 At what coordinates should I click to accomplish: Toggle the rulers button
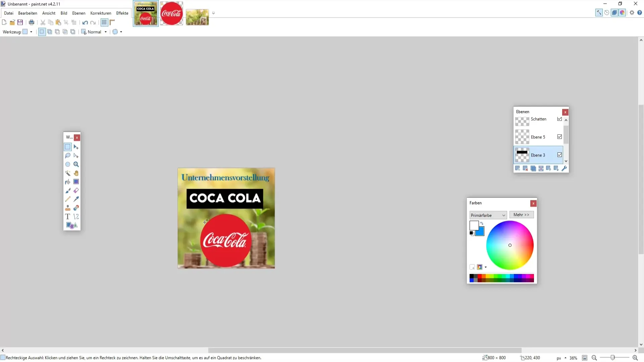click(112, 22)
